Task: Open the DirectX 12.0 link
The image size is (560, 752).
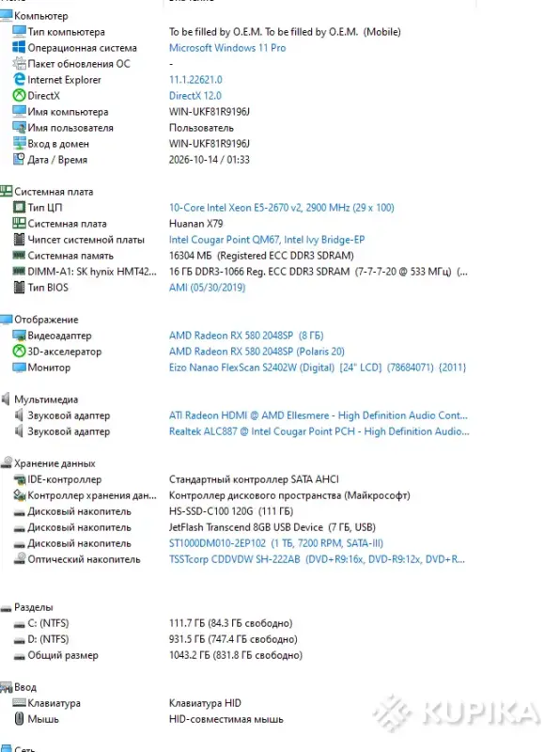Action: [x=195, y=96]
